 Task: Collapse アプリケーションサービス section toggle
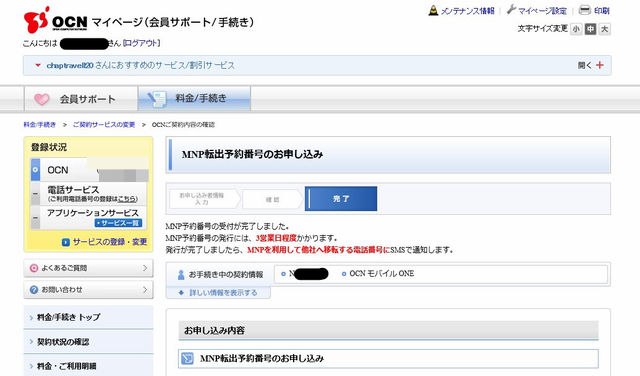36,217
